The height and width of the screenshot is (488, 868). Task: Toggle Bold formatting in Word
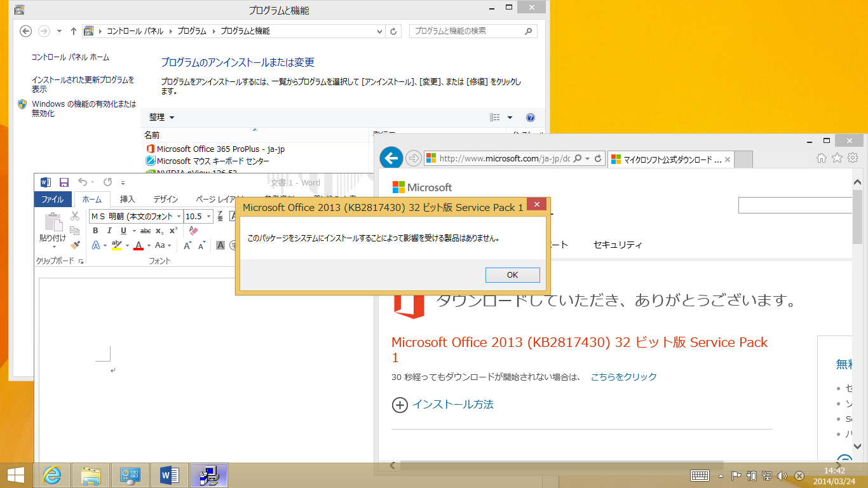pyautogui.click(x=95, y=231)
